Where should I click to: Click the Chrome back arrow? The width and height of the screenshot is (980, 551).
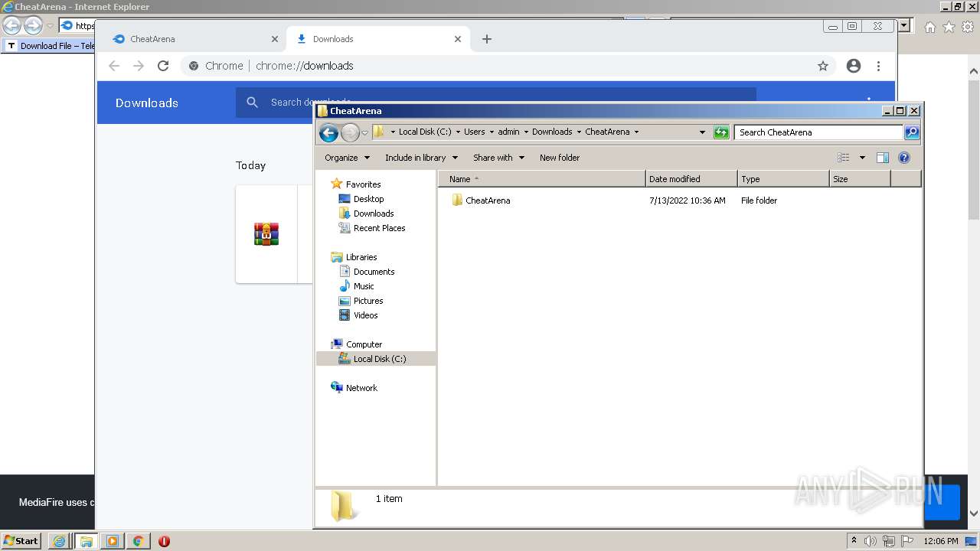114,66
